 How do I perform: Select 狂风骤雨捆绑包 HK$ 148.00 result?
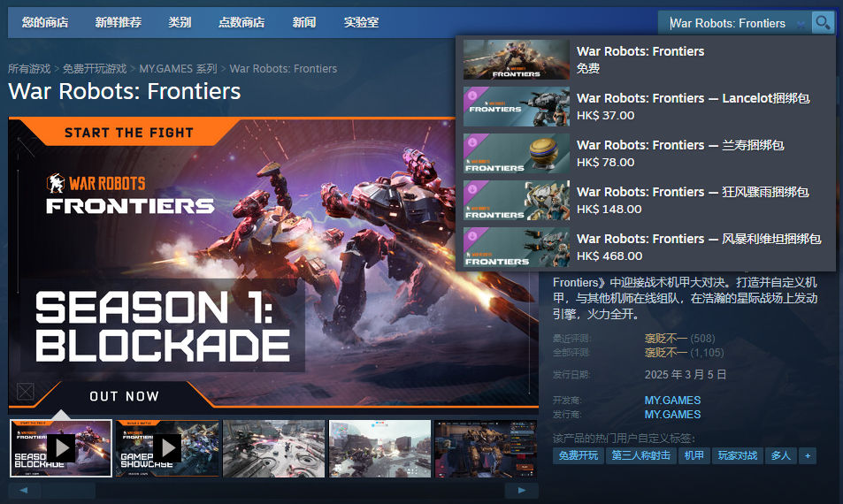(x=645, y=200)
